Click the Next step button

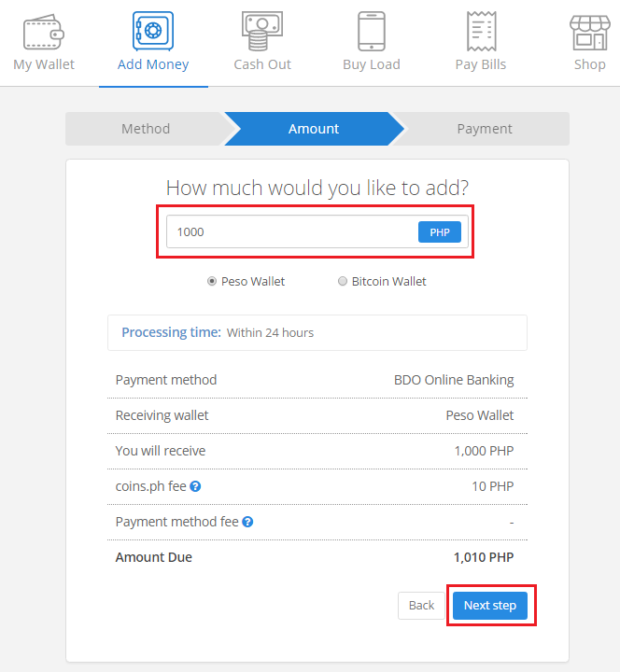(x=490, y=605)
